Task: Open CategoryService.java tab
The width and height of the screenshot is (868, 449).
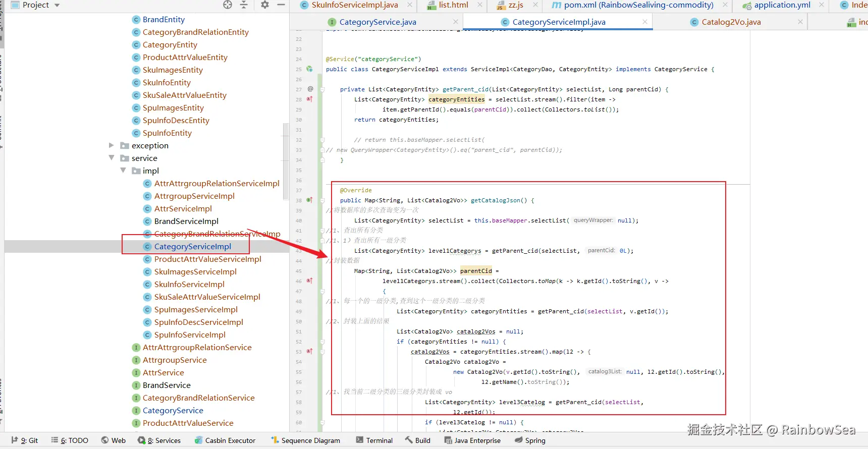Action: tap(377, 22)
